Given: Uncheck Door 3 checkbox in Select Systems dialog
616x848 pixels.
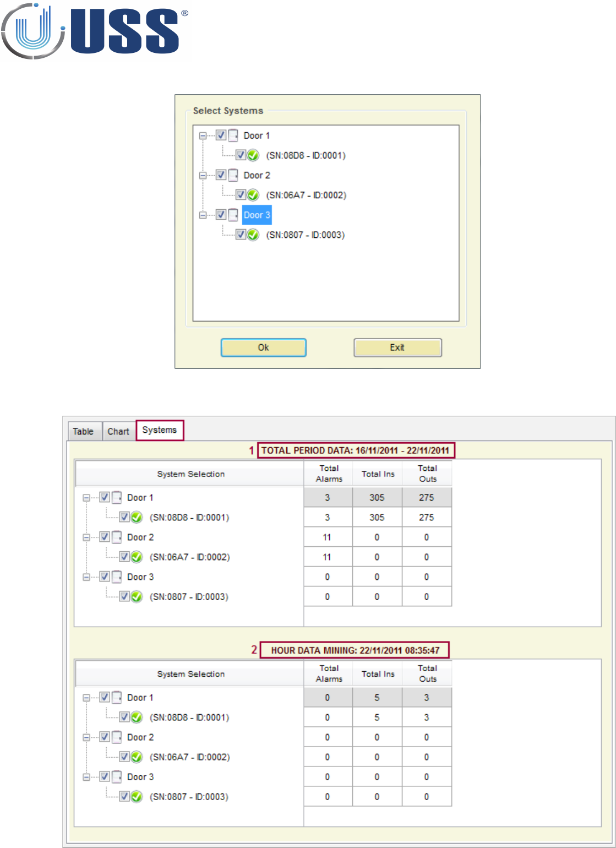Looking at the screenshot, I should [221, 215].
